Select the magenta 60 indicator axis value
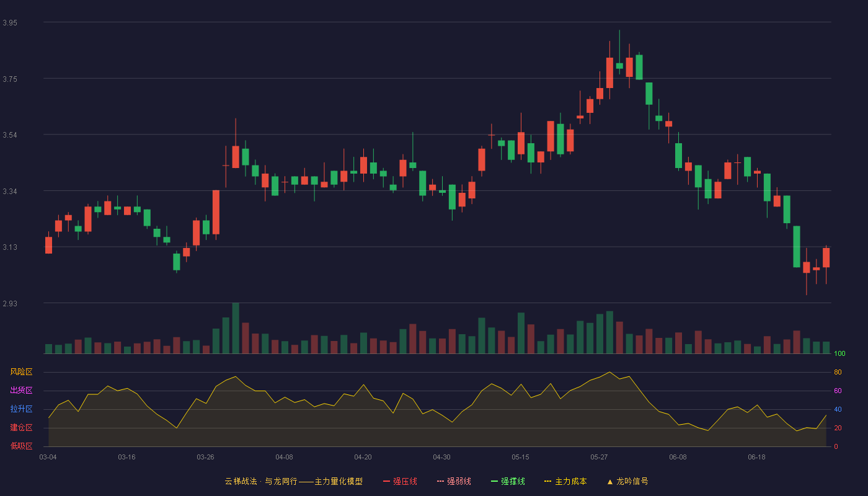The width and height of the screenshot is (868, 496). (838, 391)
